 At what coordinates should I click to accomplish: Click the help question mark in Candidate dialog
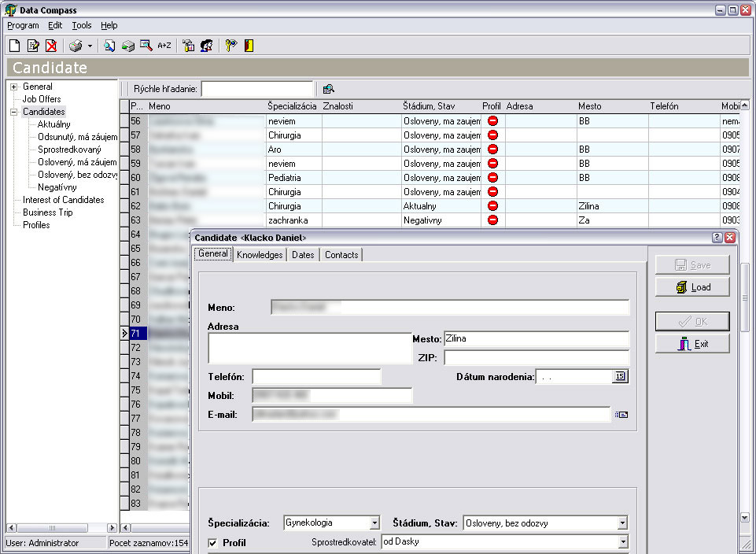(717, 237)
